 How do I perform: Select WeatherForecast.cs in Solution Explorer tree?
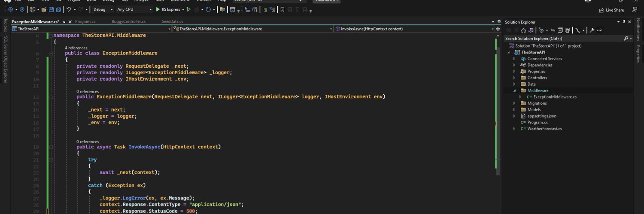click(x=544, y=129)
